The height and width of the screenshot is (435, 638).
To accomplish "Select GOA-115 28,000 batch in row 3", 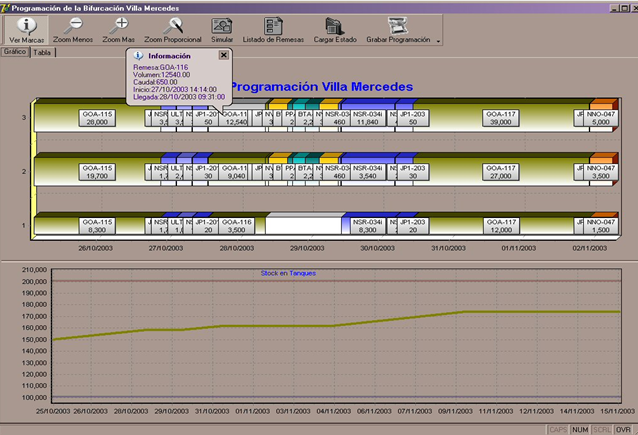I will [97, 118].
